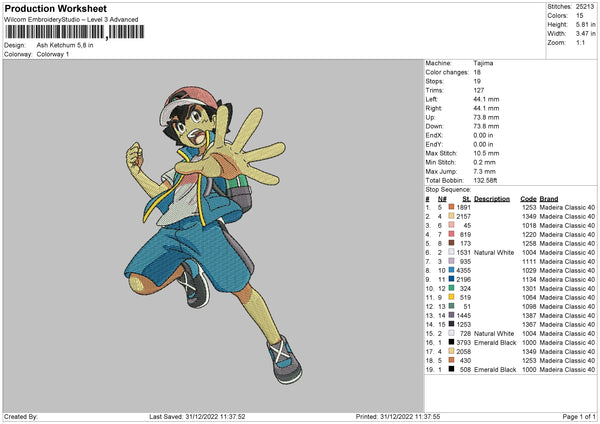Select the Natural White swatch in stop row 15
This screenshot has height=424, width=600.
451,333
